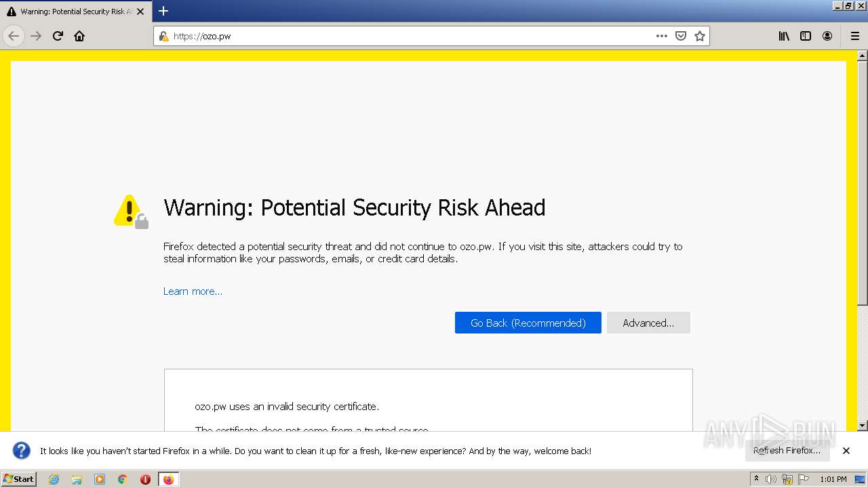
Task: Click Go Back (Recommended) button
Action: [528, 323]
